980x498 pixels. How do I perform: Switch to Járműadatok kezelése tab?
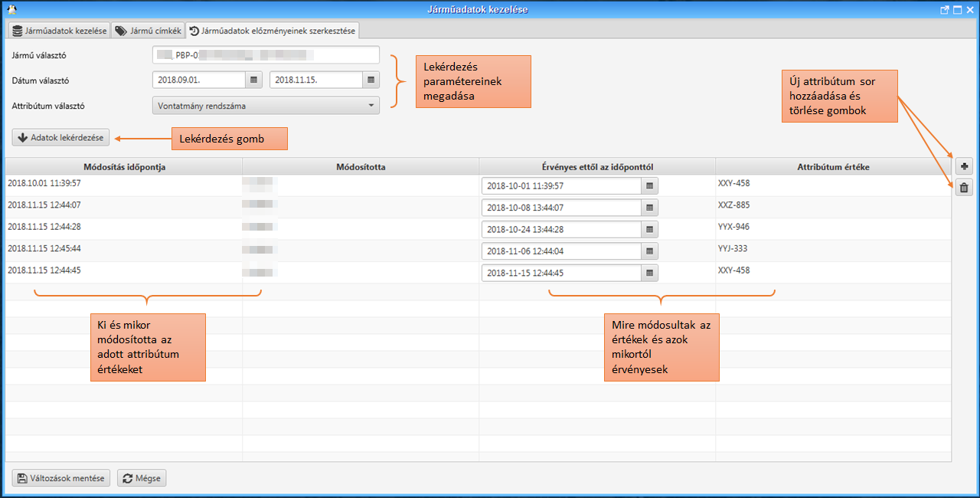click(x=59, y=31)
